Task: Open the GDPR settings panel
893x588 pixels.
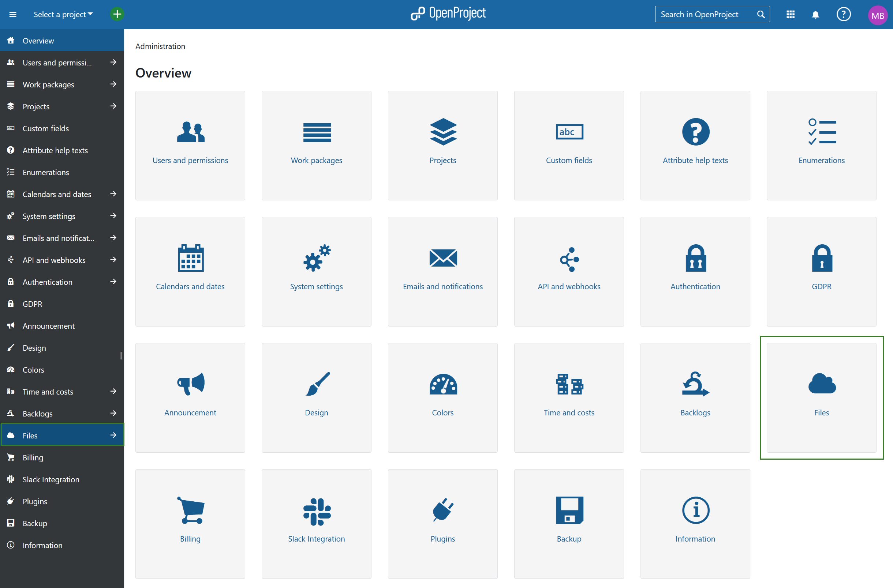Action: [x=821, y=272]
